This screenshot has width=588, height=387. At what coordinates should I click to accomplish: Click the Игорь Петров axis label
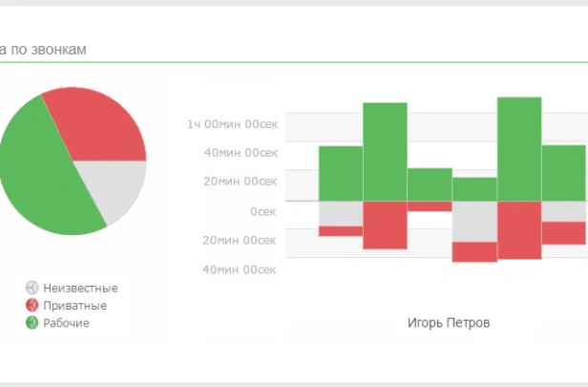pyautogui.click(x=448, y=323)
